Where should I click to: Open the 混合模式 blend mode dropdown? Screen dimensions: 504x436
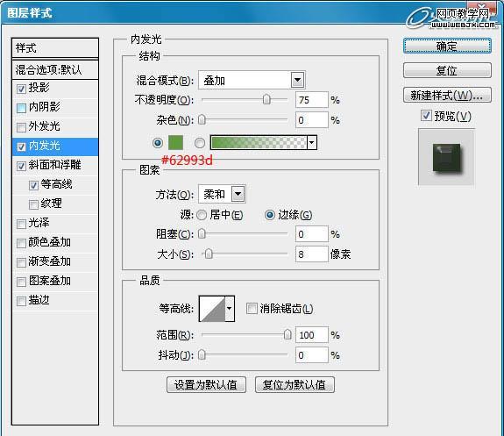(x=297, y=80)
